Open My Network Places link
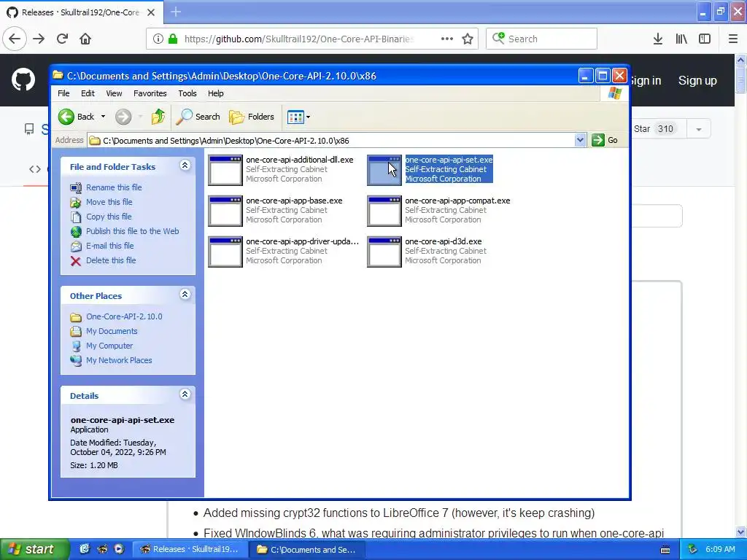Viewport: 747px width, 560px height. 119,360
